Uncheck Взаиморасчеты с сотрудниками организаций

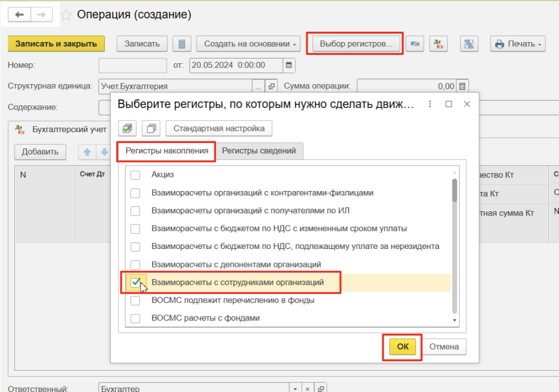135,282
